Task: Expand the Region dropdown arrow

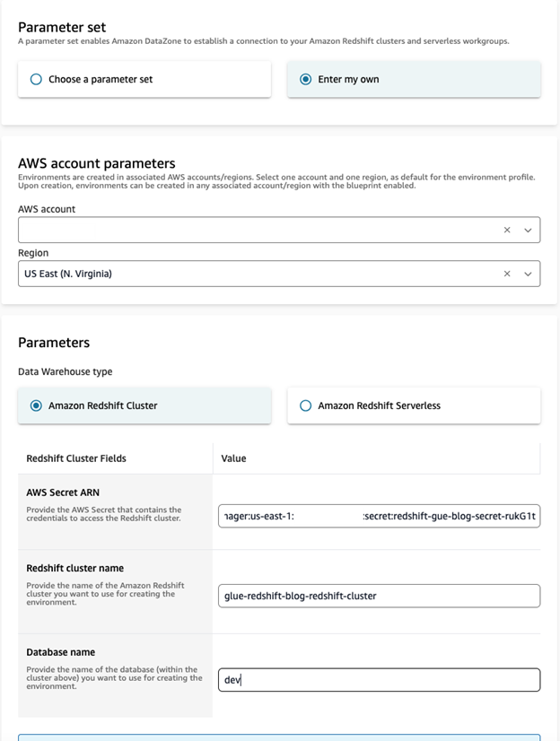Action: click(x=528, y=274)
